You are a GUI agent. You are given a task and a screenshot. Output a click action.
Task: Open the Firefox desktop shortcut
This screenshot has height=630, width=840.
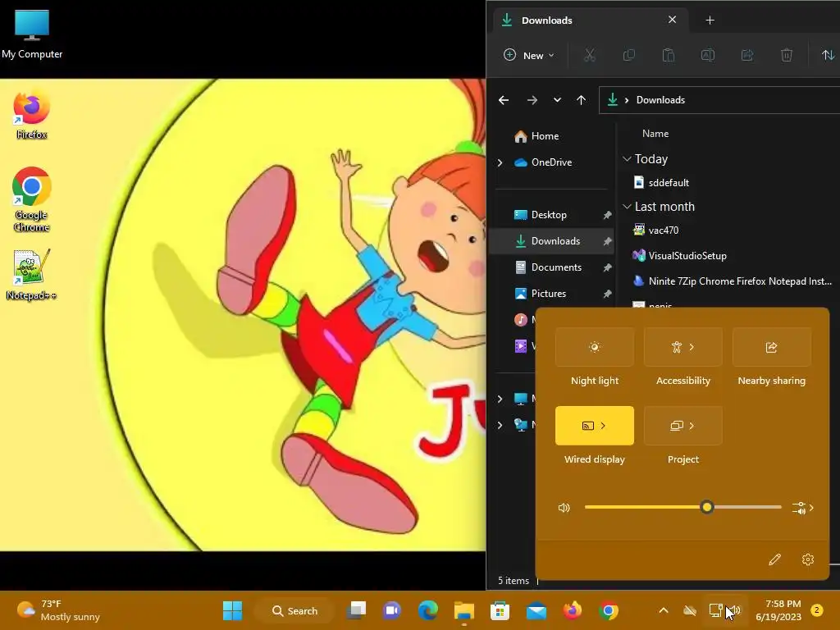click(32, 115)
